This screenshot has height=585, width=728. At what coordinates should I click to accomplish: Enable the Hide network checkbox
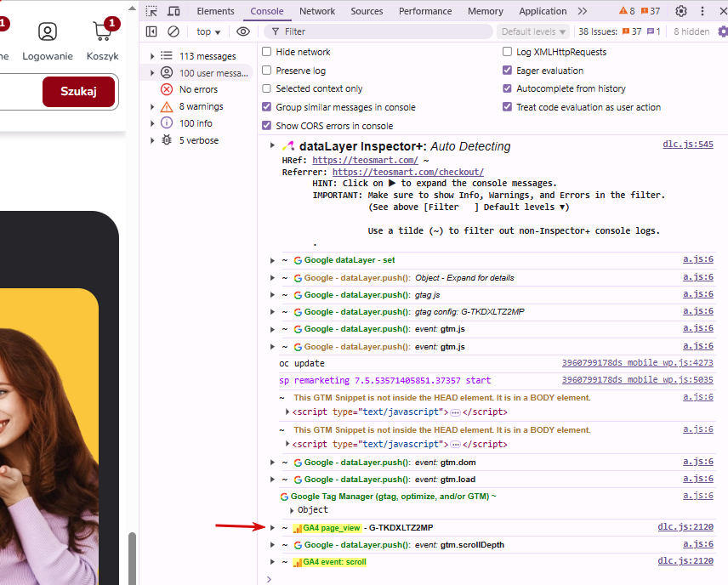pyautogui.click(x=266, y=52)
